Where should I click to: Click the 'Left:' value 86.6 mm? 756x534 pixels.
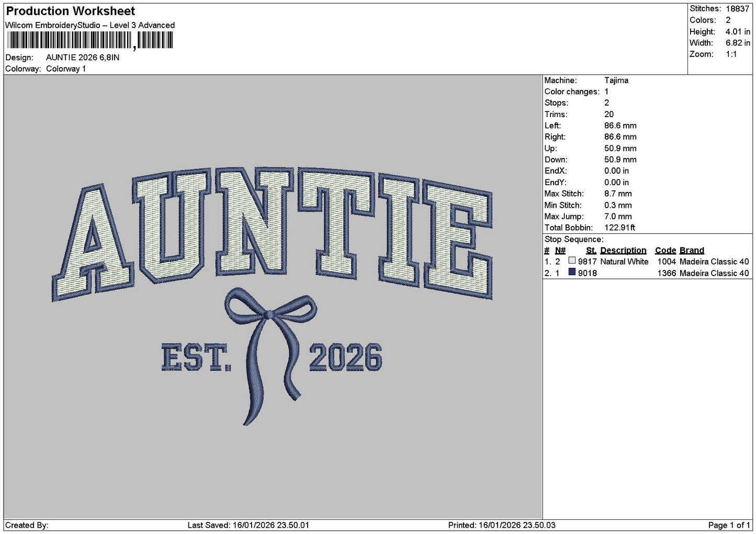click(x=620, y=126)
